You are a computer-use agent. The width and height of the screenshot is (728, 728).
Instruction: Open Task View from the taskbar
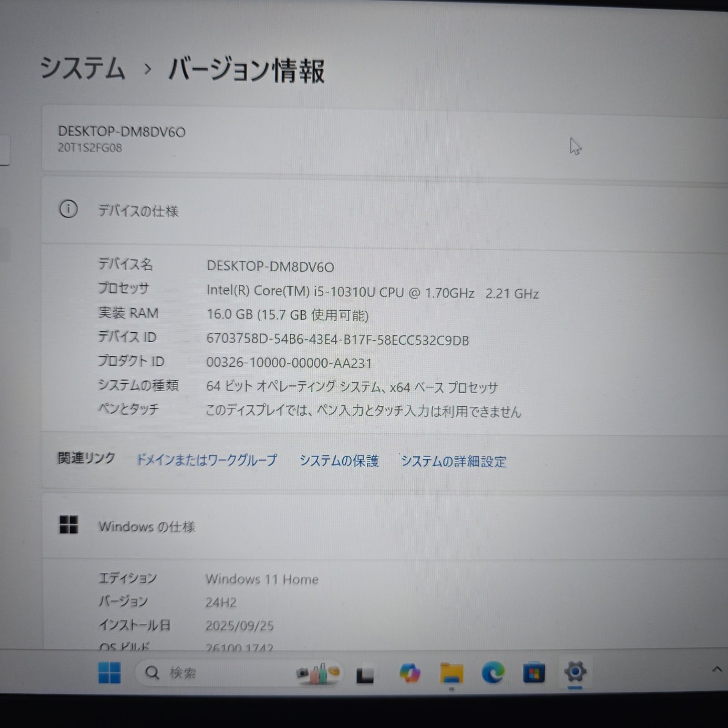pos(364,674)
